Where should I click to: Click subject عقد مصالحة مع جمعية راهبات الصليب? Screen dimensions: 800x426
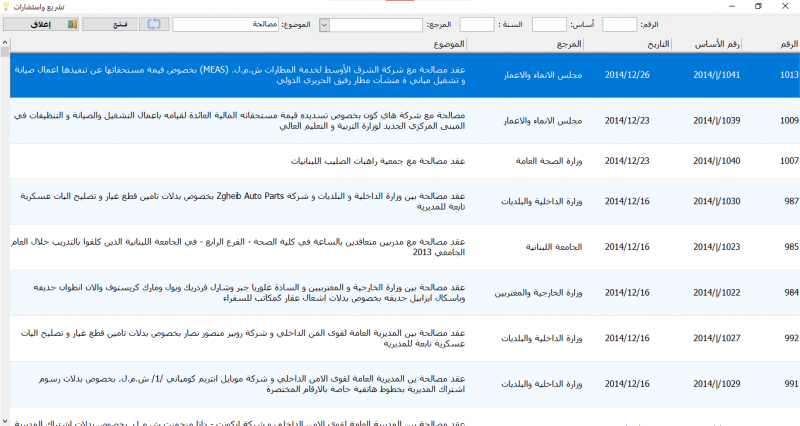pyautogui.click(x=378, y=161)
